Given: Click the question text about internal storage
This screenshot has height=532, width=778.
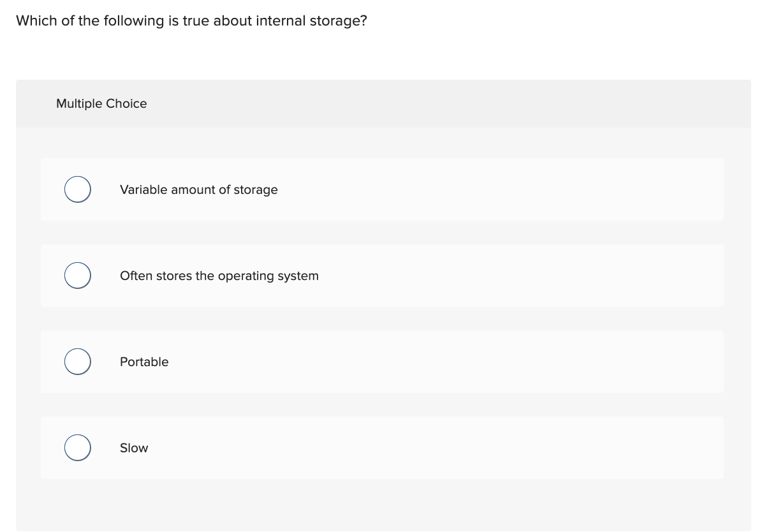Looking at the screenshot, I should [191, 20].
